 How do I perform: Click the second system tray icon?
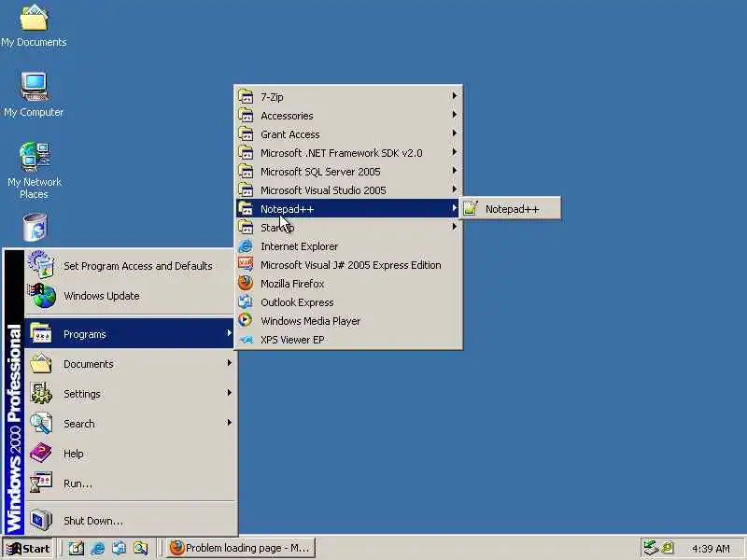pyautogui.click(x=668, y=548)
